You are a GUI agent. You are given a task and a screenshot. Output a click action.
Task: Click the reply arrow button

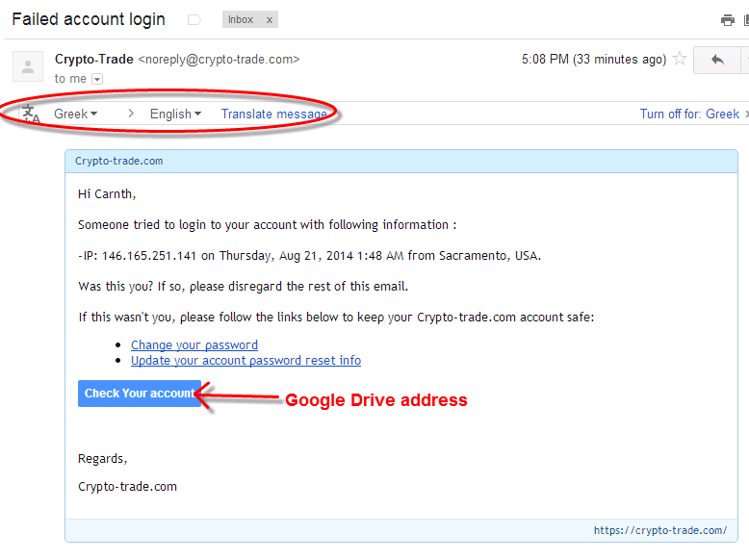coord(717,61)
